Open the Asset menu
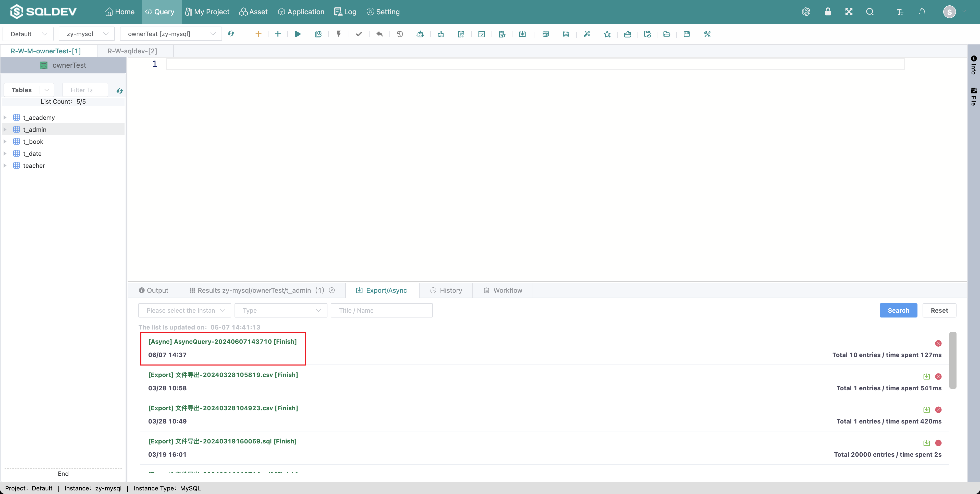This screenshot has width=980, height=494. tap(253, 12)
